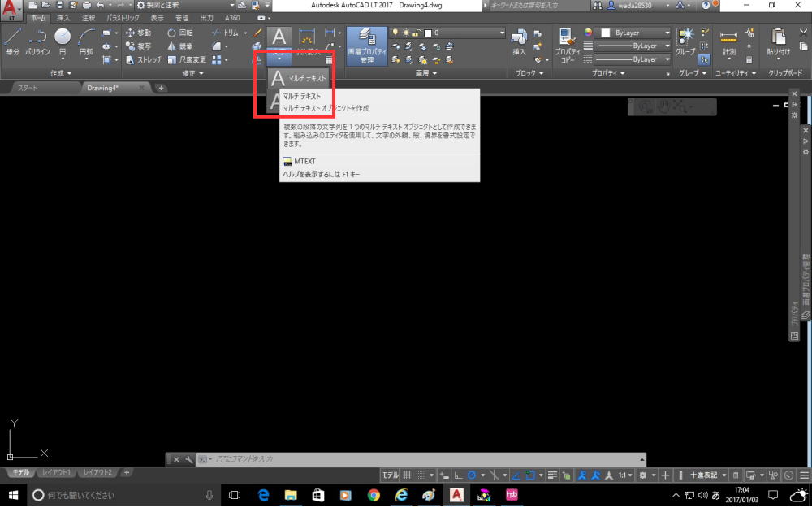Click the Stretch (ストレッチ) tool
This screenshot has width=812, height=508.
tap(144, 59)
